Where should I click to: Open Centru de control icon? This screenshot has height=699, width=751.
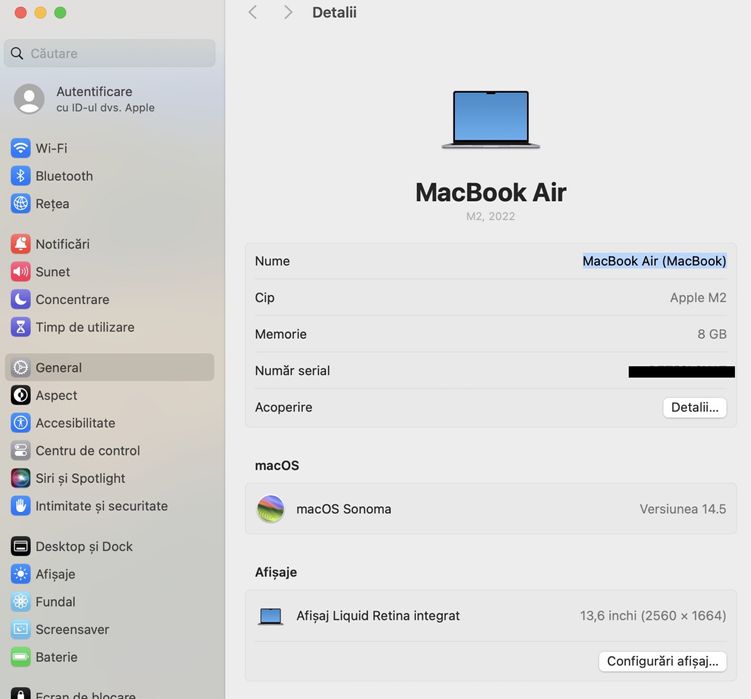pos(21,450)
